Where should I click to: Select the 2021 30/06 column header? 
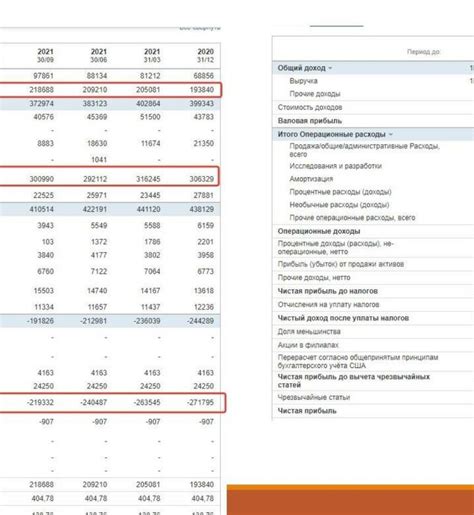pyautogui.click(x=99, y=56)
